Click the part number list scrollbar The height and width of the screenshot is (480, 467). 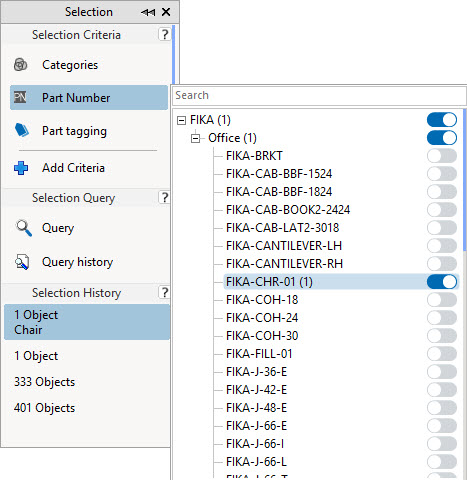[x=464, y=180]
